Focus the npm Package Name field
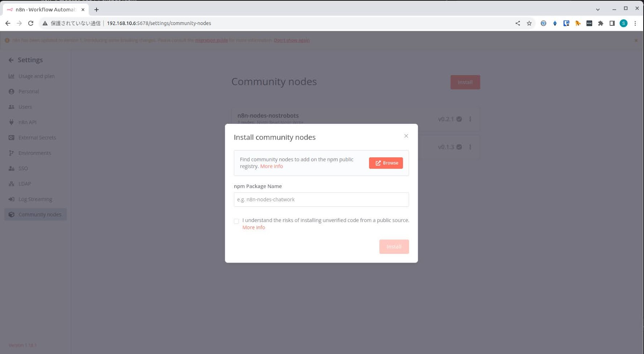 [x=321, y=199]
